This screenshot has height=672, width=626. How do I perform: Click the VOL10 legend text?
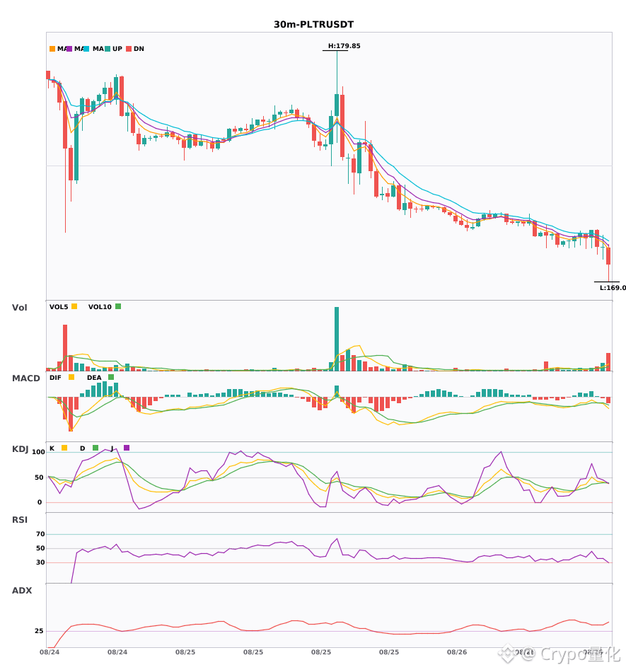(x=100, y=307)
